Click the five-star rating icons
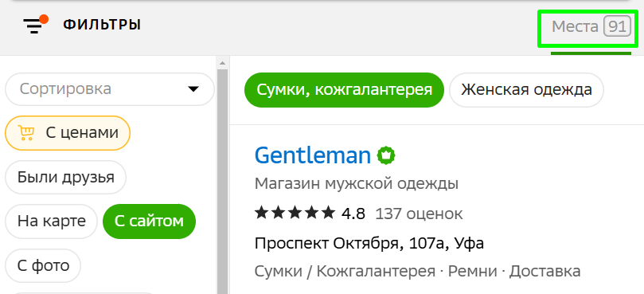This screenshot has height=294, width=644. (x=295, y=214)
